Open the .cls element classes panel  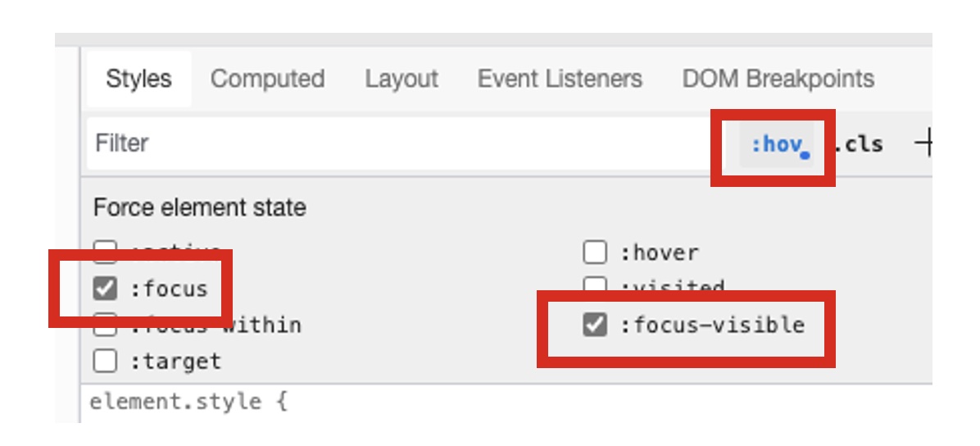pos(858,145)
